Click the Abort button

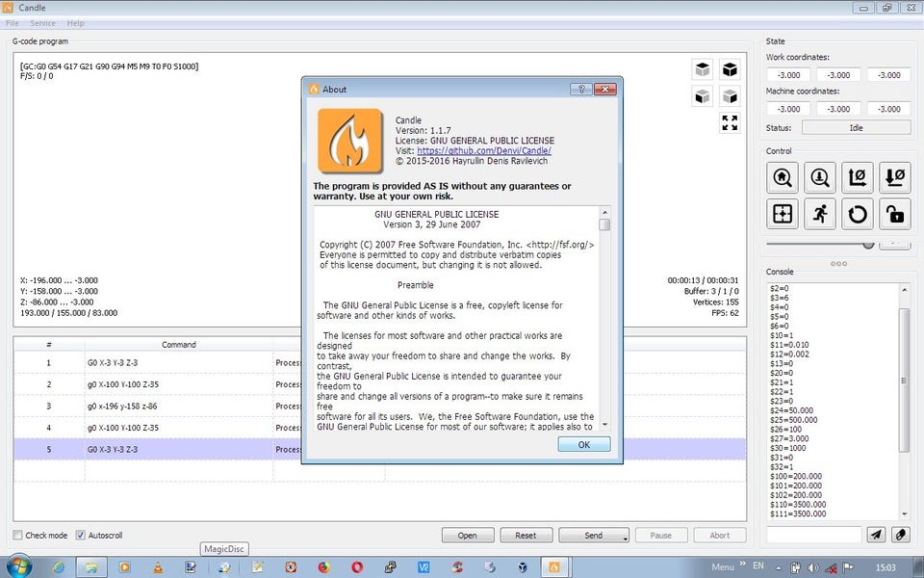click(x=720, y=535)
